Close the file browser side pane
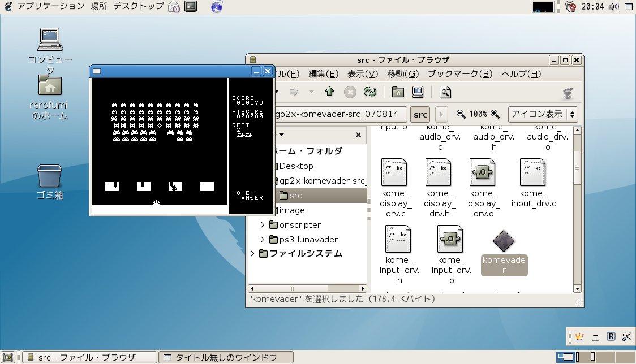The image size is (636, 364). (358, 135)
